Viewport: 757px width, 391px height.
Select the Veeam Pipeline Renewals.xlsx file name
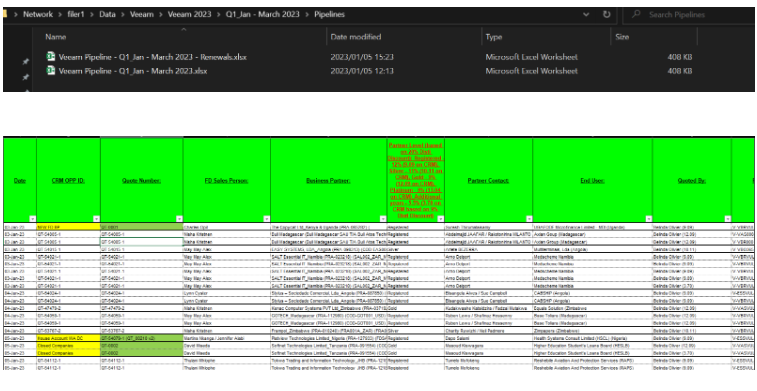[x=153, y=57]
